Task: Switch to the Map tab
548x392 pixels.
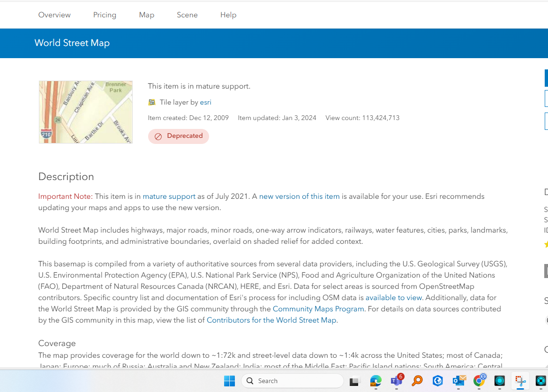Action: [146, 15]
